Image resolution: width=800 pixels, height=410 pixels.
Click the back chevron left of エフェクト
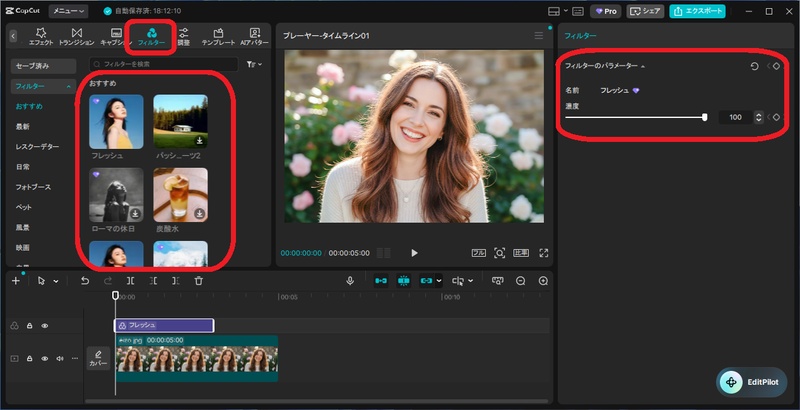tap(13, 36)
